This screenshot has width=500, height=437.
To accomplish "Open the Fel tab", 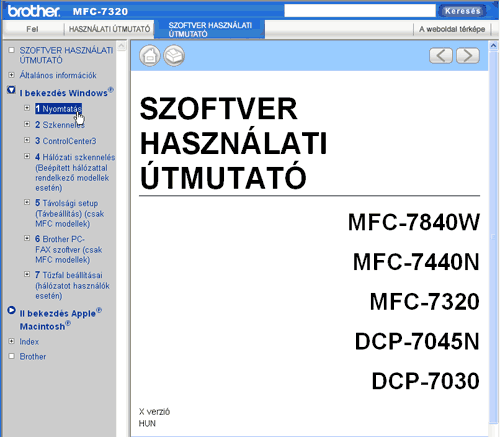I will point(32,29).
